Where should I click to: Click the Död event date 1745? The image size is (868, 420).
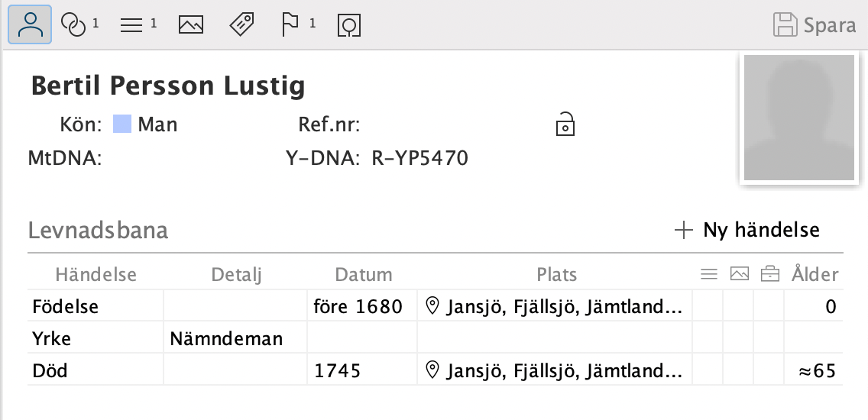pos(337,371)
